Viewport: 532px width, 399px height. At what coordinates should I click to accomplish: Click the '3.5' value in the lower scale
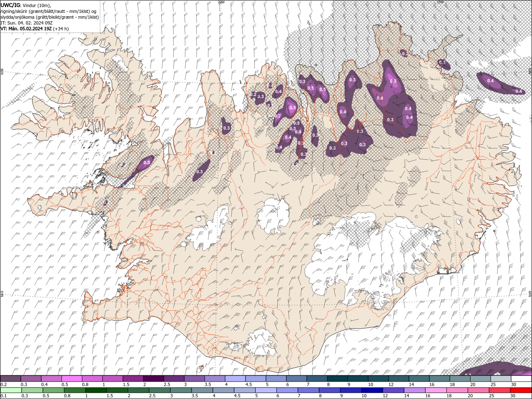click(195, 396)
